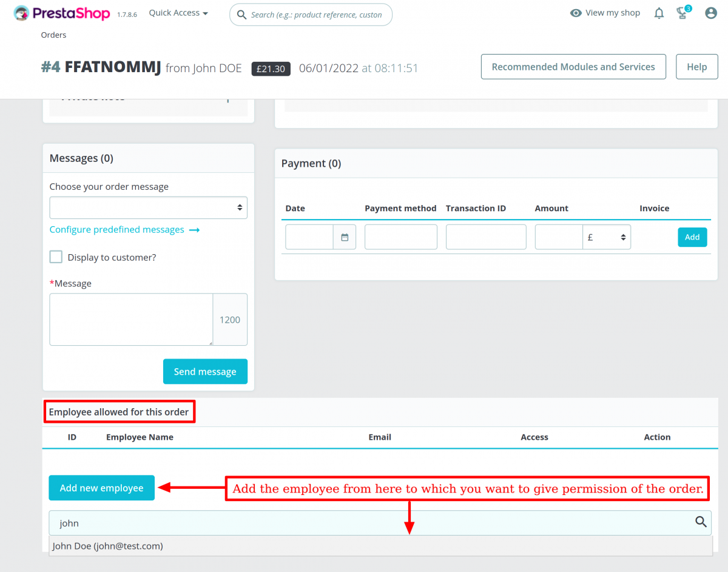Open the order message dropdown

pyautogui.click(x=148, y=207)
